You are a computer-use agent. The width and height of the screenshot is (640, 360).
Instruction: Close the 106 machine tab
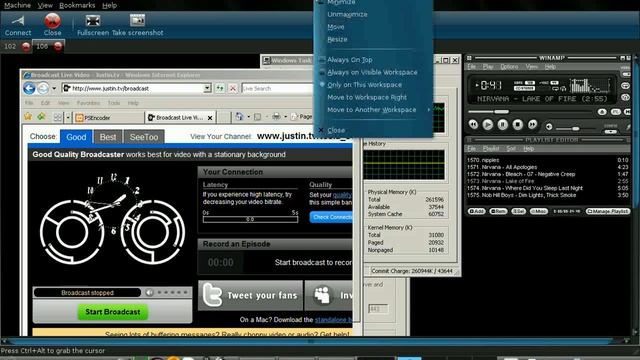(58, 47)
